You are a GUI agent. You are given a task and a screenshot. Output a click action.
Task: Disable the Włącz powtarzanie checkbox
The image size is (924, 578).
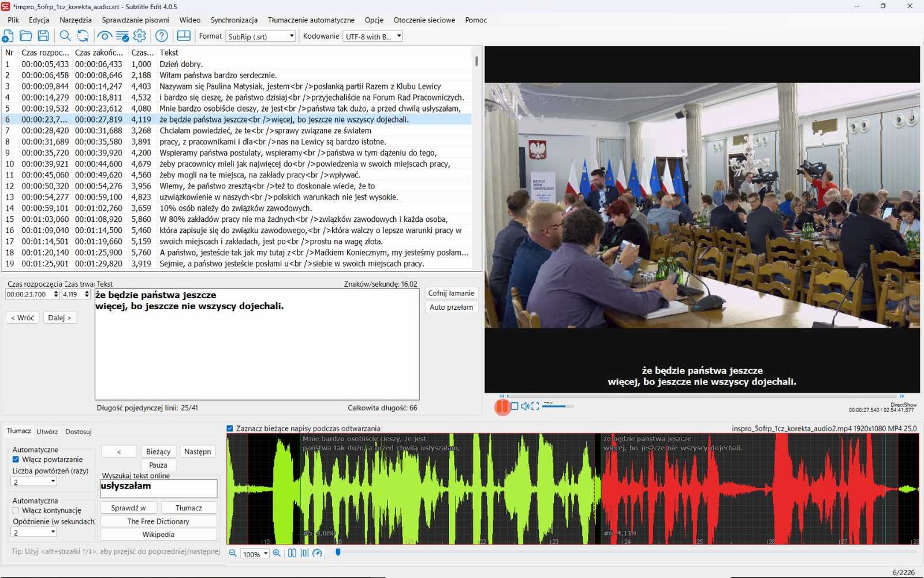coord(16,460)
